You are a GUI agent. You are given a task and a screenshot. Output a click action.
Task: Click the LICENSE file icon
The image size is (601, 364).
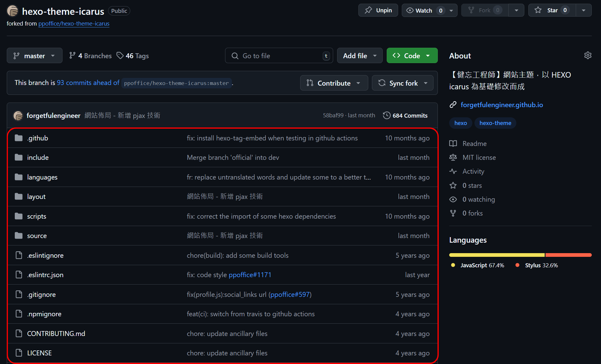pyautogui.click(x=19, y=353)
